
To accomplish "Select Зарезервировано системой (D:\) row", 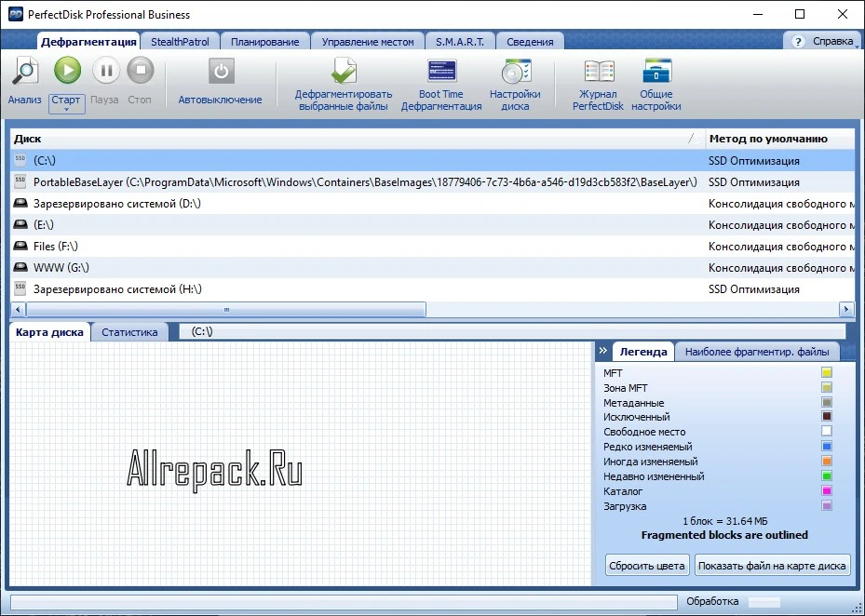I will (432, 204).
